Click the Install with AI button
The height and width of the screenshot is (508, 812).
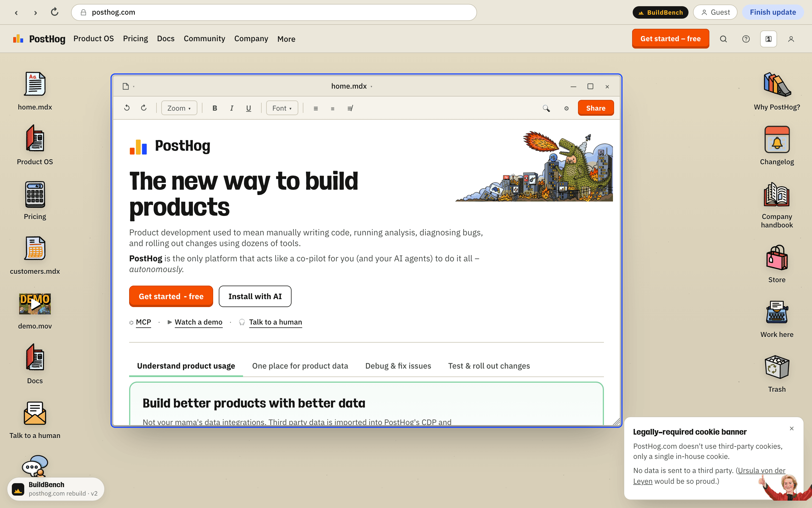coord(255,296)
